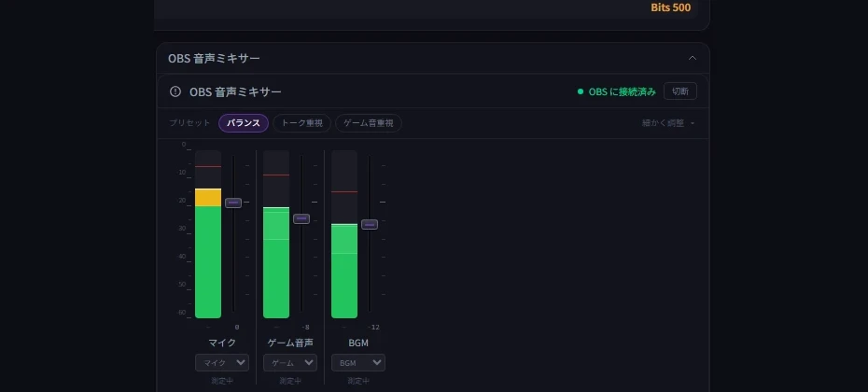This screenshot has height=392, width=868.
Task: Open the マイク source dropdown
Action: click(222, 363)
